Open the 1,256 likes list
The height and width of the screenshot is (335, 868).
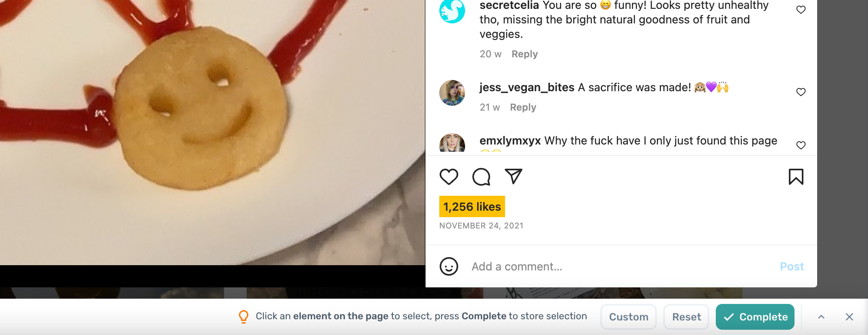472,207
